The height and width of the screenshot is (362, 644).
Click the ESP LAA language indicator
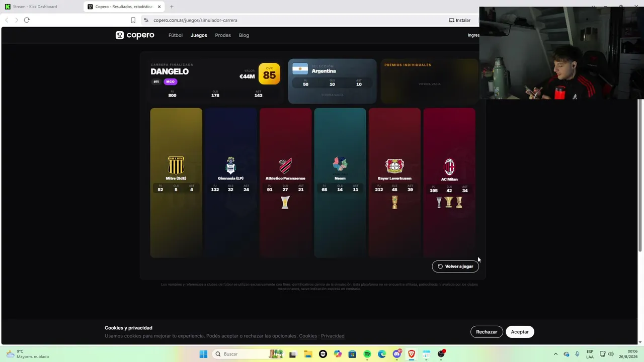590,354
